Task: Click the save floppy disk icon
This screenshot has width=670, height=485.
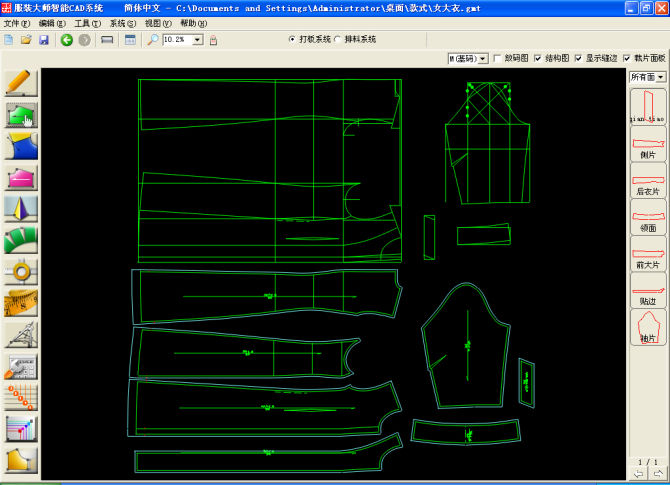Action: coord(43,40)
